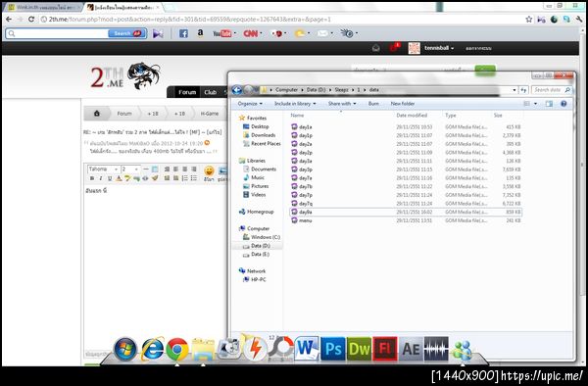Screen dimensions: 588x386
Task: Select the Forum navigation tab
Action: [x=187, y=92]
